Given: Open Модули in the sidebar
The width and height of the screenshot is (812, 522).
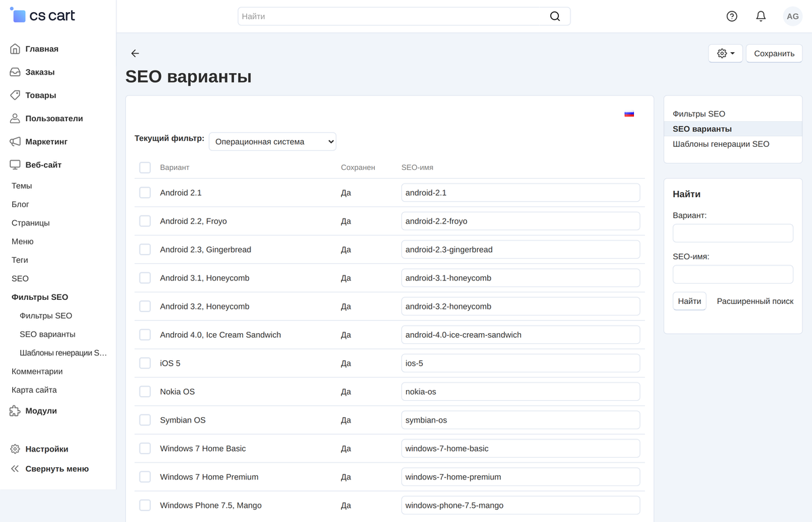Looking at the screenshot, I should coord(41,411).
